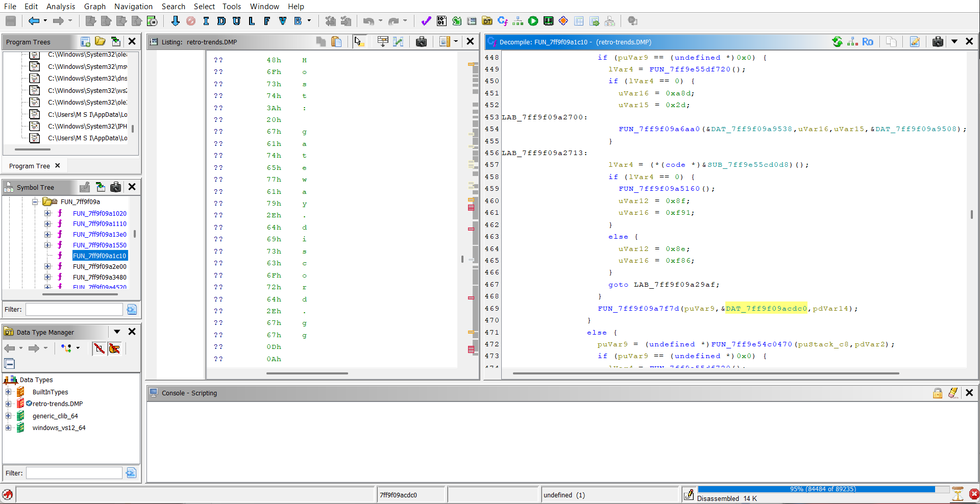Viewport: 980px width, 504px height.
Task: Open Program Trees folder icon
Action: (101, 42)
